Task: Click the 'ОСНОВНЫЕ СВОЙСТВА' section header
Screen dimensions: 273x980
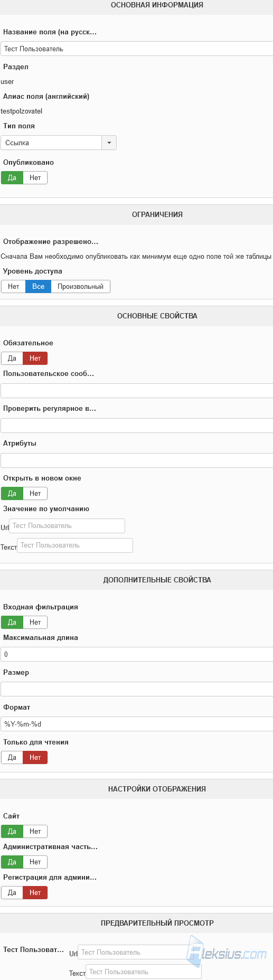Action: coord(157,316)
